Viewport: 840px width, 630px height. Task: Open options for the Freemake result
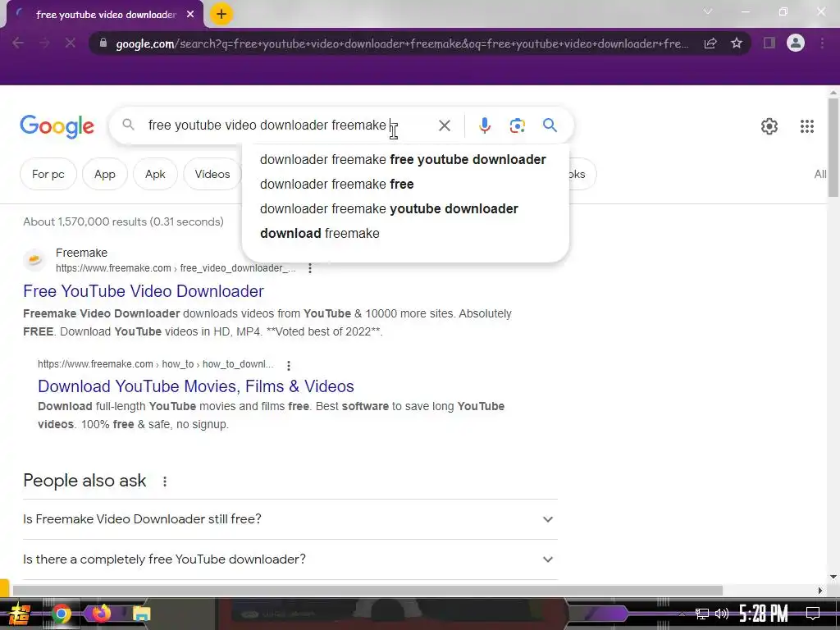[x=309, y=268]
